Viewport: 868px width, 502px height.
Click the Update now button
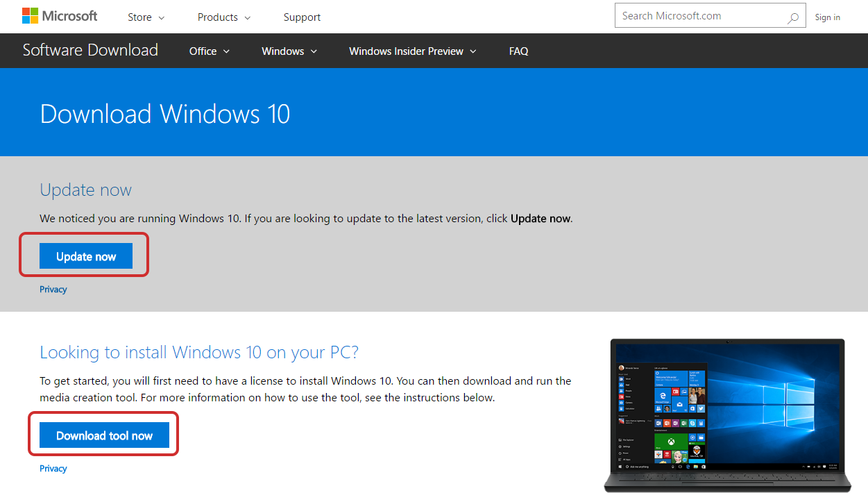click(x=86, y=256)
